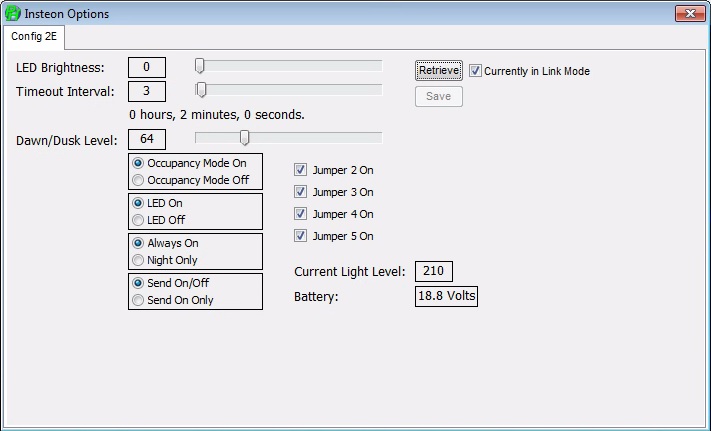Switch to the Config 2E tab
Viewport: 711px width, 431px height.
tap(34, 36)
